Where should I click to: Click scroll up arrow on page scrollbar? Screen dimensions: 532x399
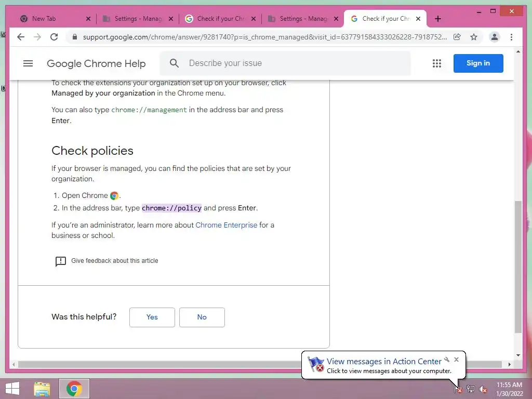point(518,51)
